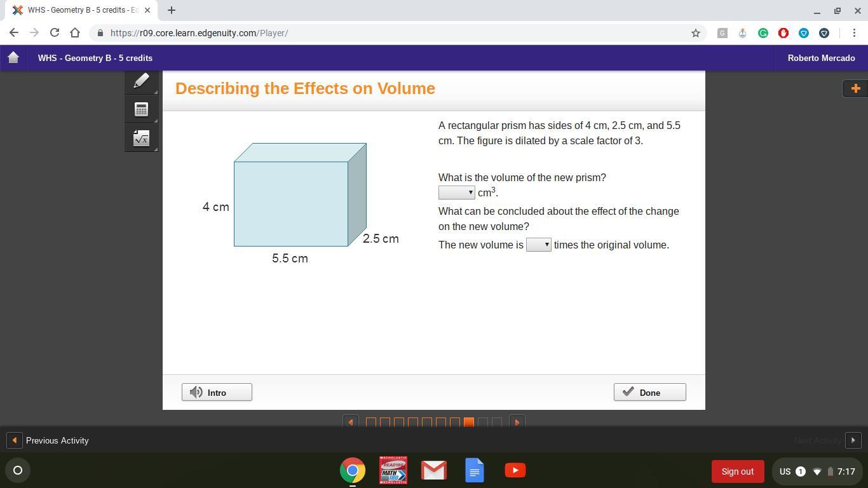Open YouTube from the shelf
Viewport: 868px width, 488px height.
pos(515,471)
